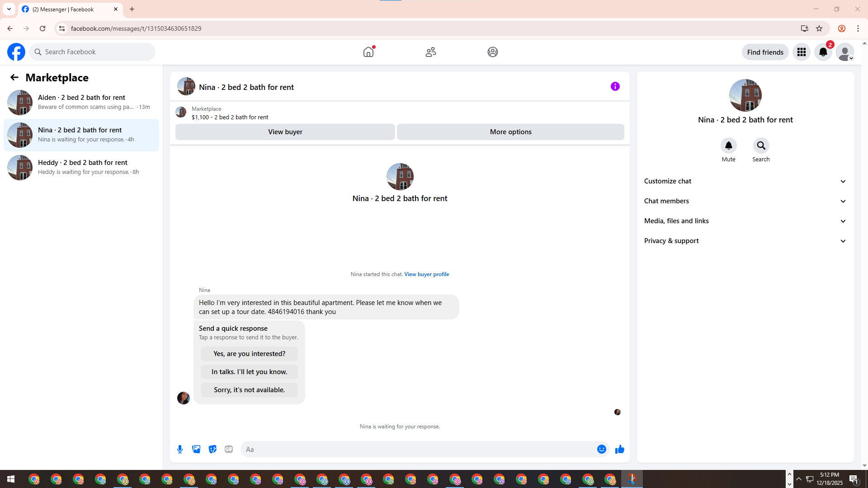Open Nina's listing thumbnail in right panel
This screenshot has width=868, height=488.
(x=745, y=95)
